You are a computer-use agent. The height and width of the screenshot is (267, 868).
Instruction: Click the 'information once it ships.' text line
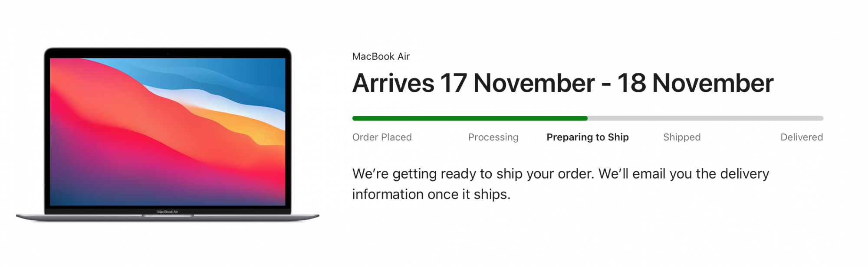[431, 195]
